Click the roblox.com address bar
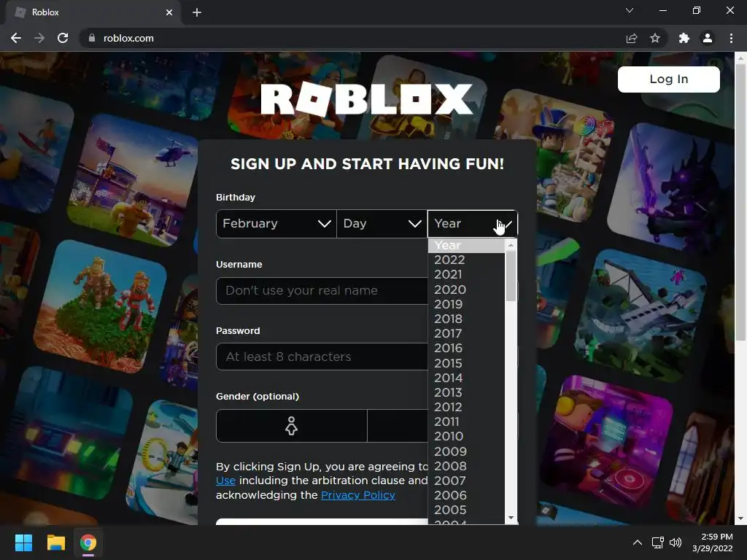Image resolution: width=747 pixels, height=560 pixels. [352, 38]
